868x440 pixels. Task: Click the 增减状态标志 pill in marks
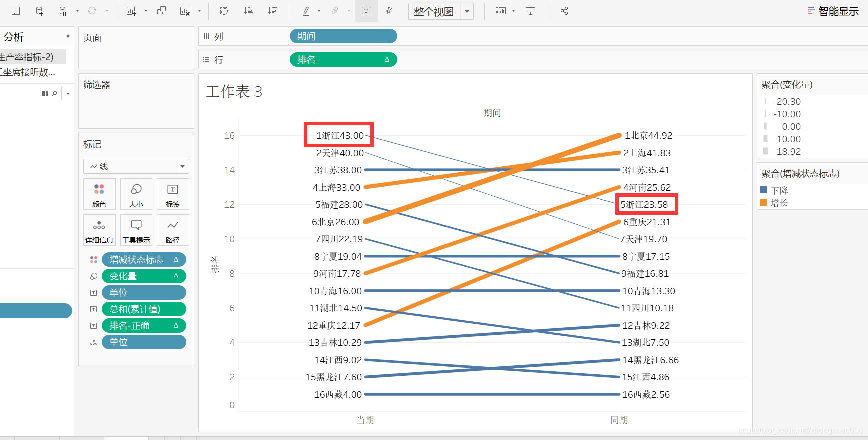(144, 260)
